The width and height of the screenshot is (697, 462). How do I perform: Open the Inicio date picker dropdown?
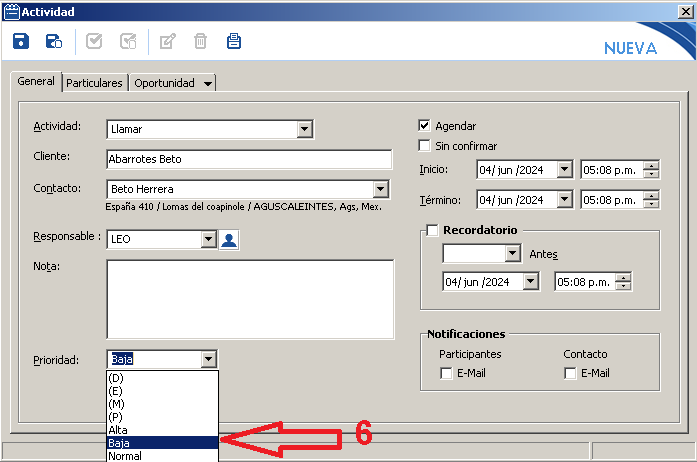564,169
